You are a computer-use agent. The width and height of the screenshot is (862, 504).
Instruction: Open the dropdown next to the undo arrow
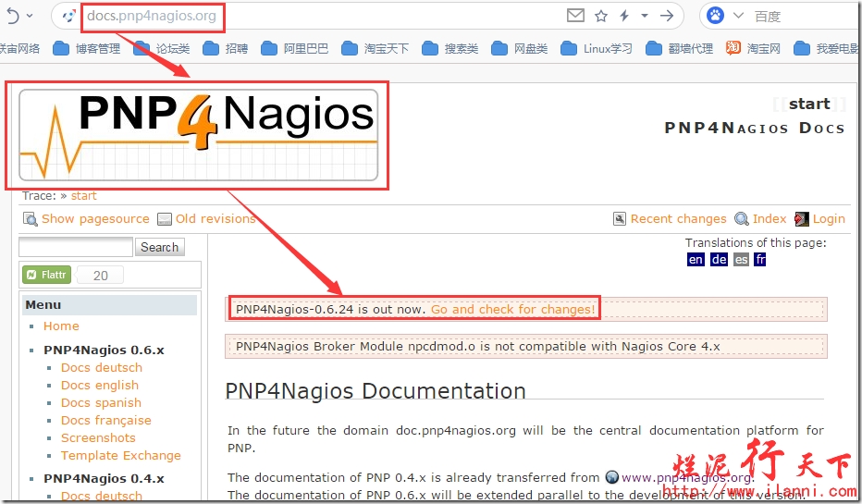[30, 16]
